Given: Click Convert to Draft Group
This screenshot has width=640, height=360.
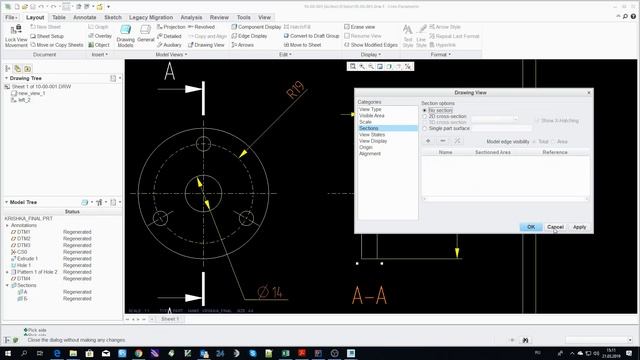Looking at the screenshot, I should coord(311,36).
